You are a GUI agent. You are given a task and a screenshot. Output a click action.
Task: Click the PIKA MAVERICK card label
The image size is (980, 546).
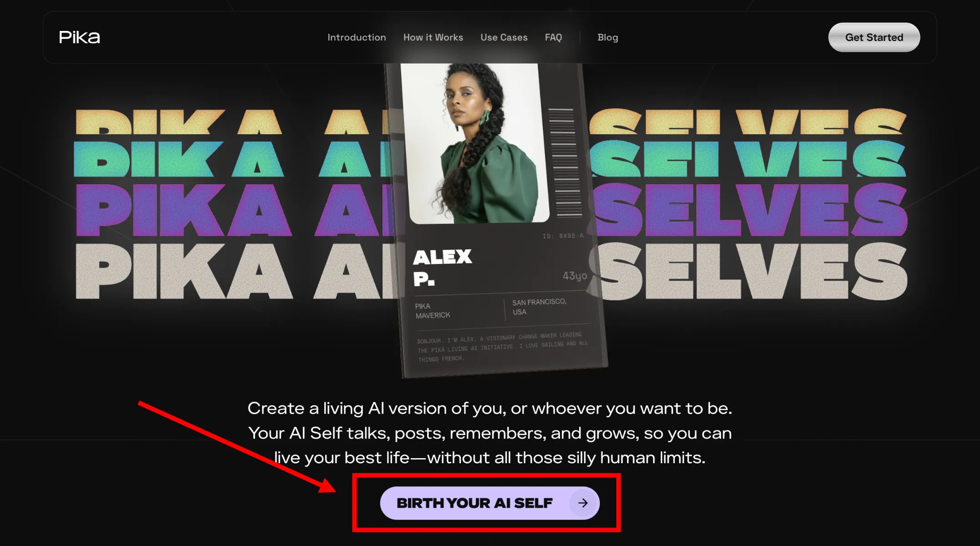[x=433, y=311]
